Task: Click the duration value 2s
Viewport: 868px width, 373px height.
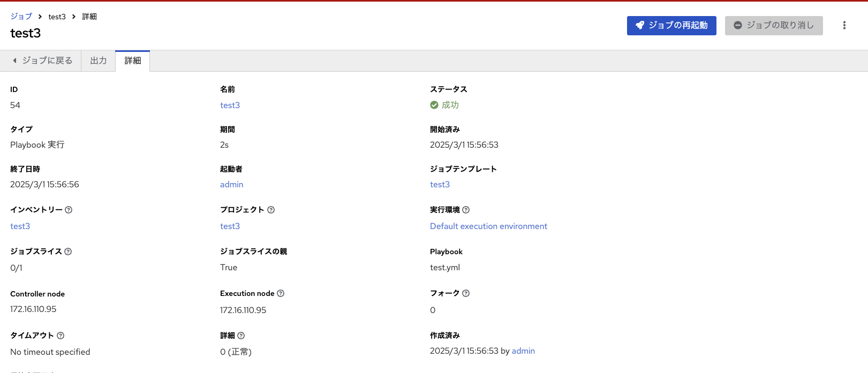Action: [x=224, y=144]
